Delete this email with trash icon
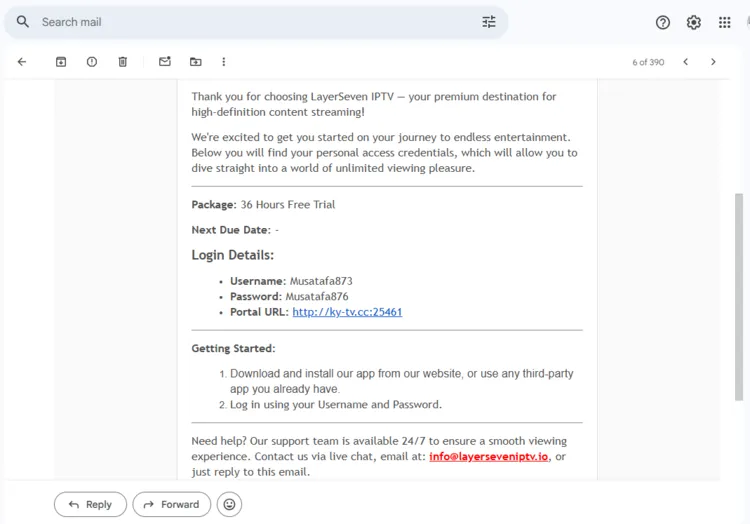Viewport: 750px width, 524px height. point(123,62)
